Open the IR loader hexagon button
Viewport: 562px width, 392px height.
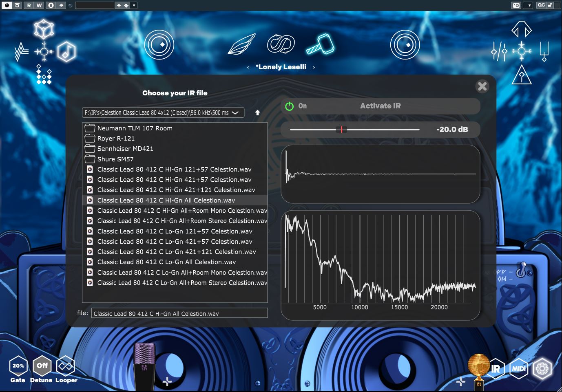click(496, 369)
